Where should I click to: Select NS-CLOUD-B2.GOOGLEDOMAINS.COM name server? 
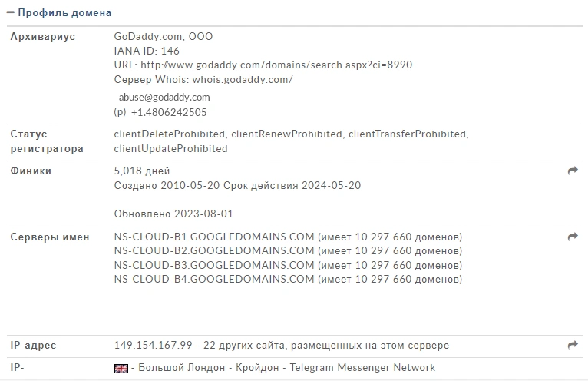[x=214, y=250]
